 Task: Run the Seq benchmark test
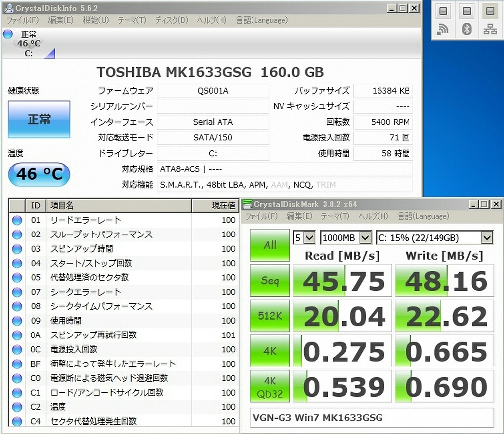[270, 280]
